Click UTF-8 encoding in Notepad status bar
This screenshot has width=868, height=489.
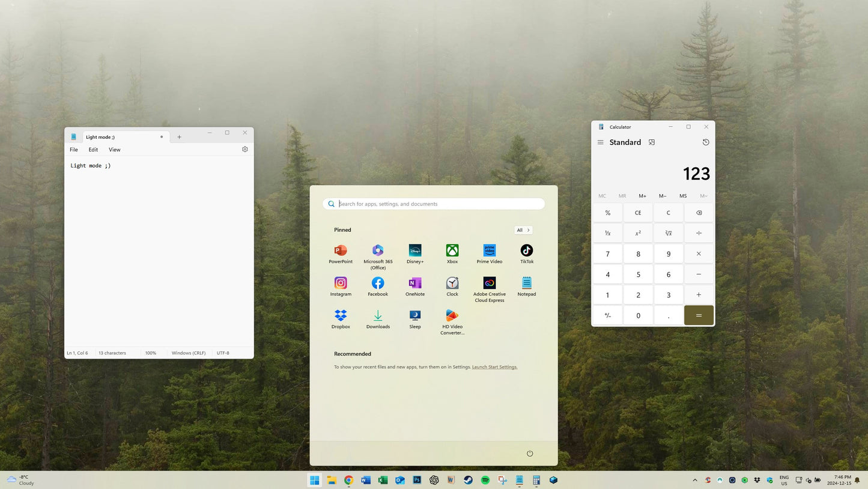(x=223, y=353)
